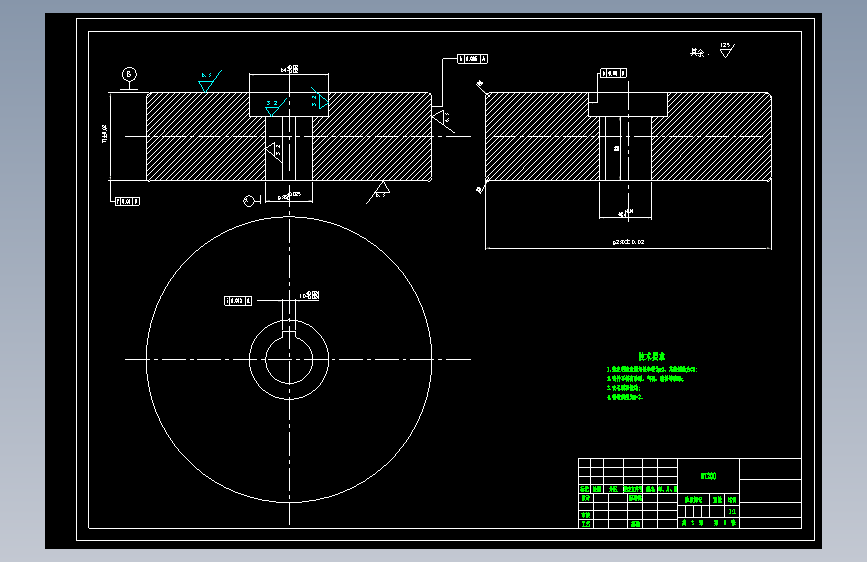Select the large outer circle of the plan view
Viewport: 867px width, 562px height.
(289, 360)
